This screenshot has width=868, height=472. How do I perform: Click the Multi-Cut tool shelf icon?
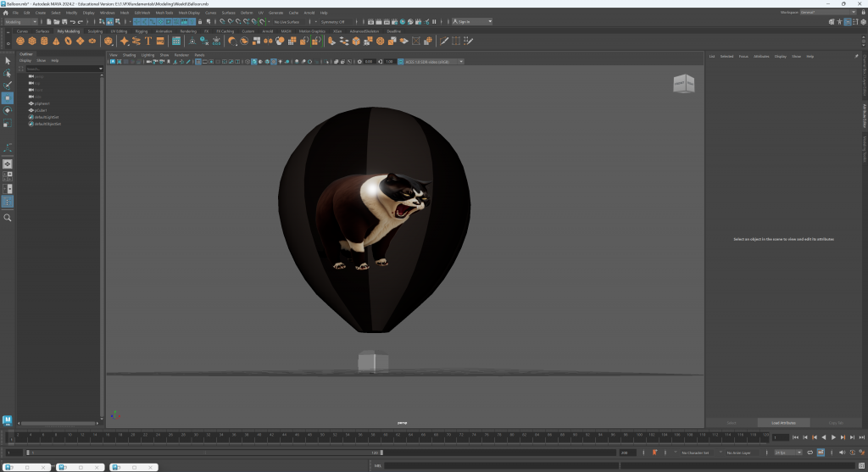coord(444,41)
